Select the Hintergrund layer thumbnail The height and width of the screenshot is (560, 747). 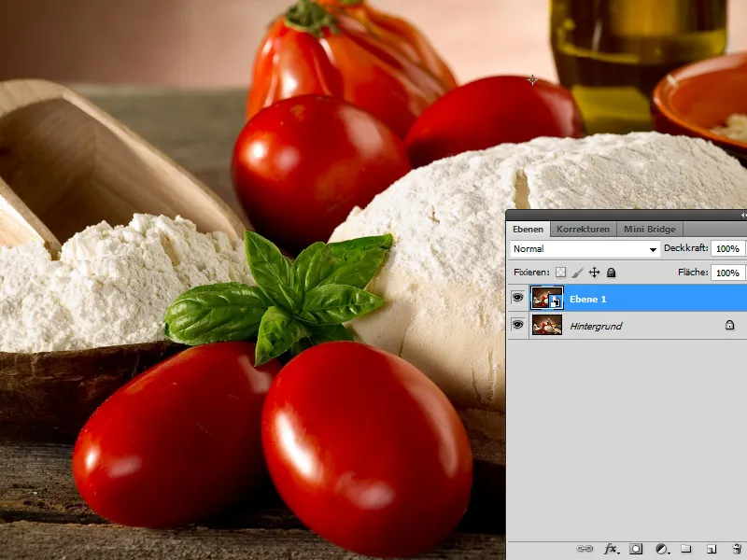547,326
